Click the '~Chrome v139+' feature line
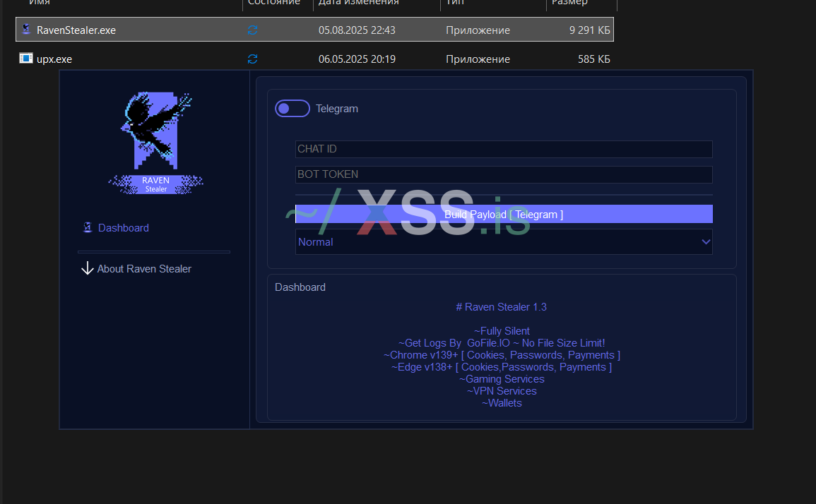The width and height of the screenshot is (816, 504). coord(502,355)
